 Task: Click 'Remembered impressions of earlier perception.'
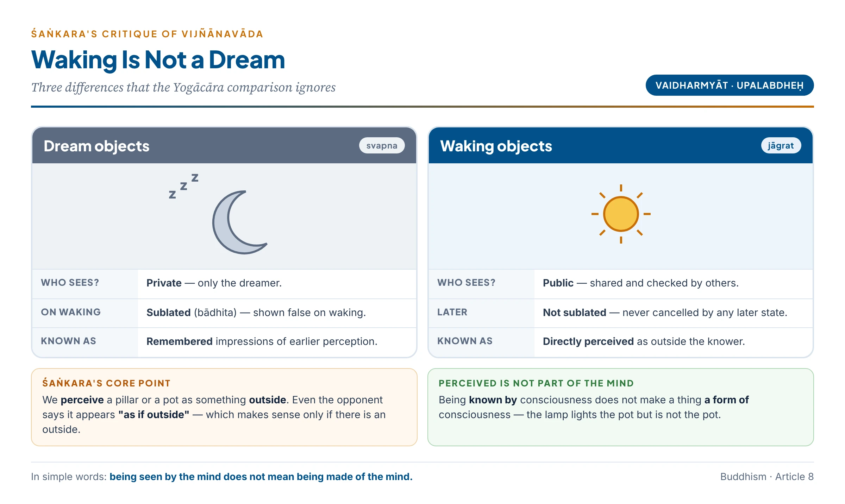point(262,341)
